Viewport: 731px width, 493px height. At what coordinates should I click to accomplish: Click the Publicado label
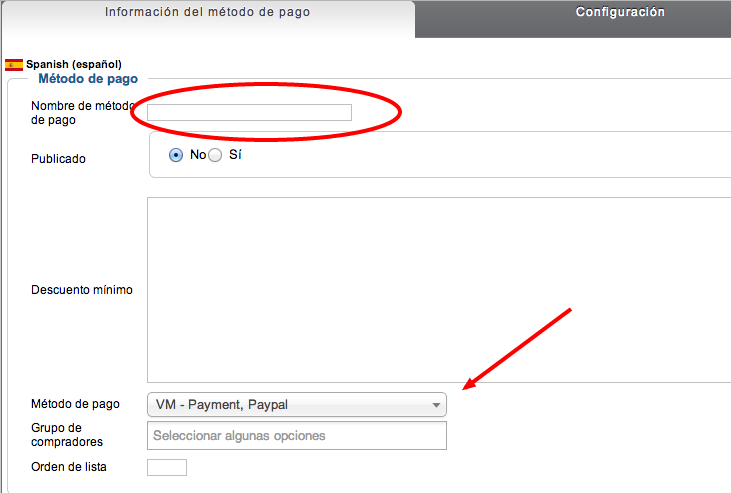[x=58, y=159]
